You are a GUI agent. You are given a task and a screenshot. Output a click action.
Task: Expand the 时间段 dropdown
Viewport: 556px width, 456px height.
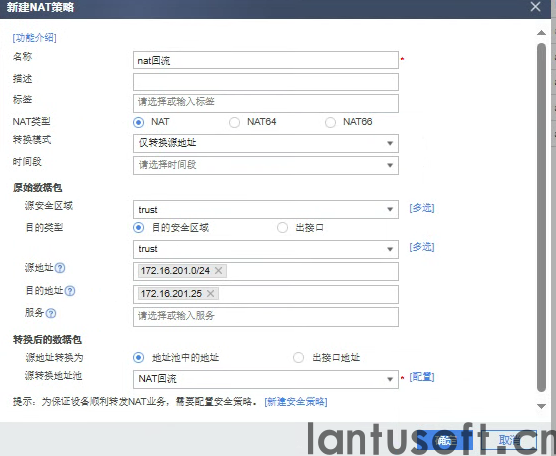coord(266,165)
